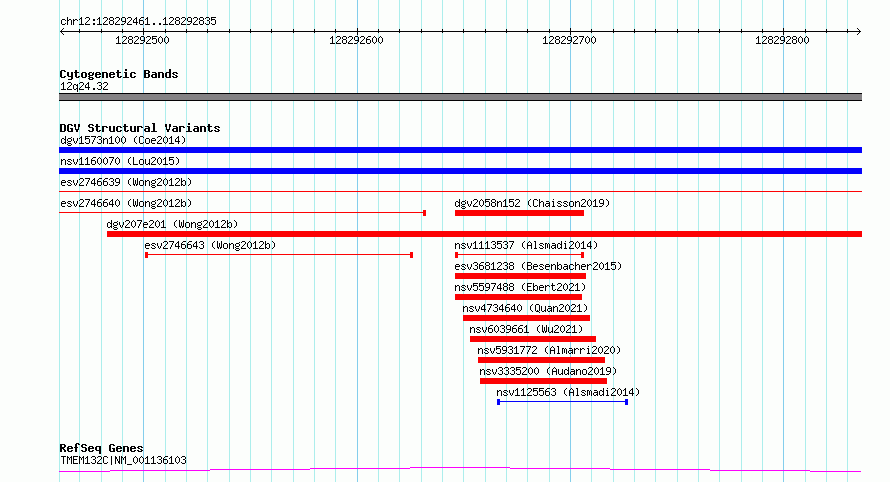
Task: Select the nsv1125563 (Alsmadi2014) blue variant line
Action: (x=562, y=402)
